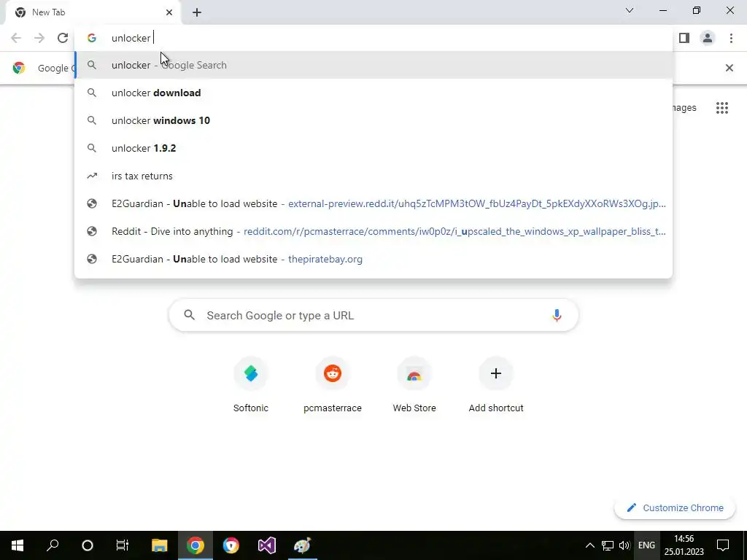Screen dimensions: 747x560
Task: Open the Windows Start menu
Action: click(18, 545)
